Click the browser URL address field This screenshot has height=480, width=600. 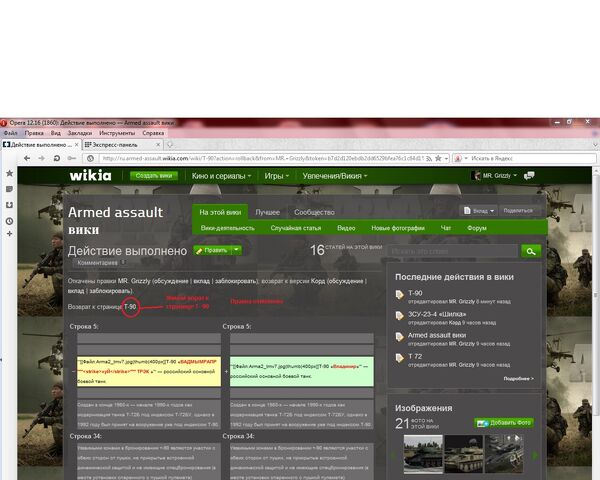click(262, 158)
